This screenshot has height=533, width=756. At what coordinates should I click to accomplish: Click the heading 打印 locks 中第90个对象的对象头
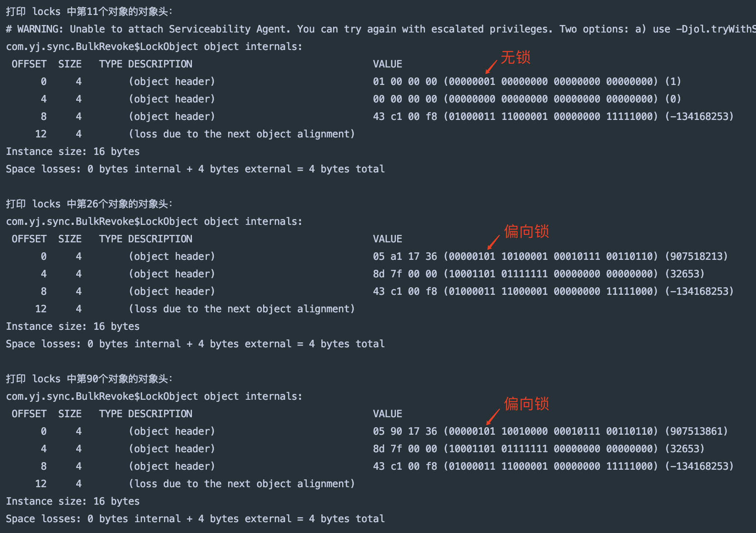coord(89,379)
